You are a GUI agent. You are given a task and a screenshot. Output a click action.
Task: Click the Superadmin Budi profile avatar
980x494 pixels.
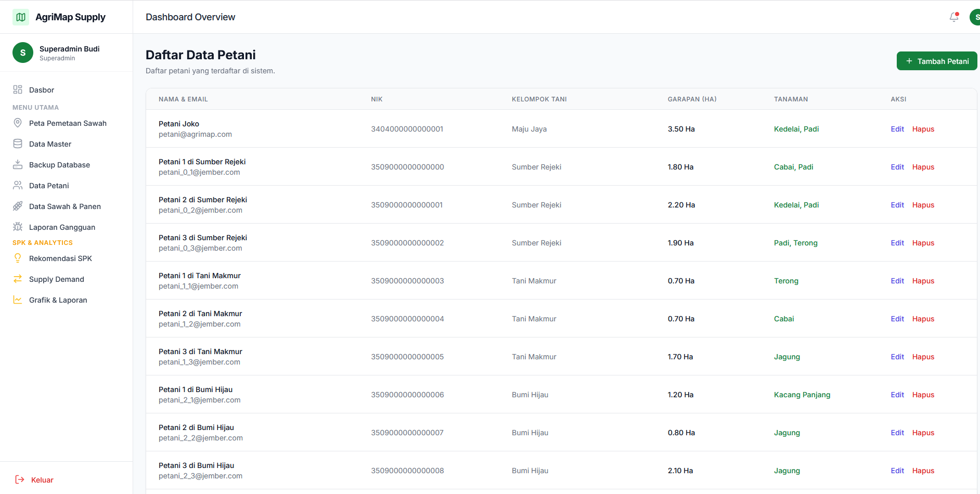coord(23,53)
